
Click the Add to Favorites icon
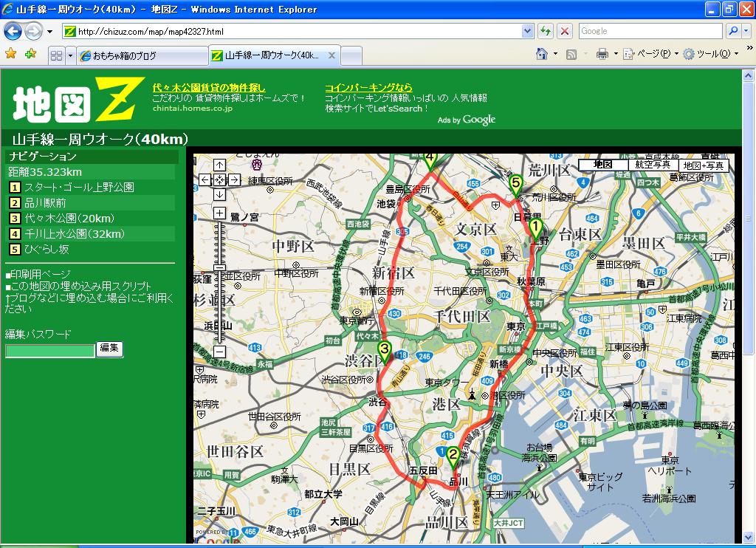(31, 54)
